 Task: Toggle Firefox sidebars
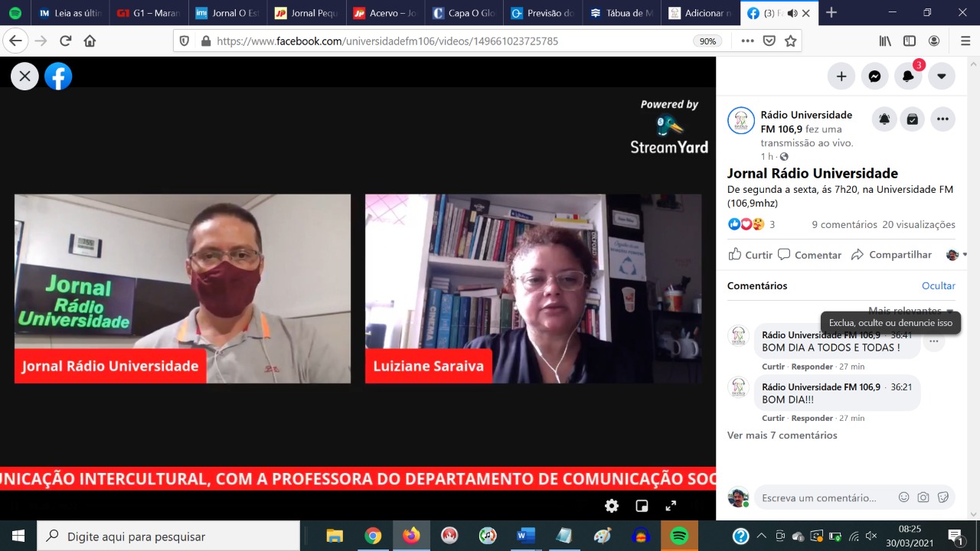(910, 41)
